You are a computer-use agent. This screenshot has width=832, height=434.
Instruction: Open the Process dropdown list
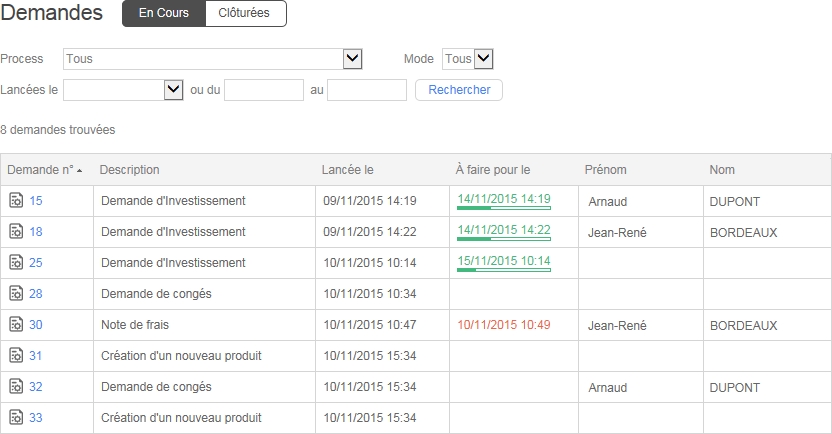click(x=352, y=59)
